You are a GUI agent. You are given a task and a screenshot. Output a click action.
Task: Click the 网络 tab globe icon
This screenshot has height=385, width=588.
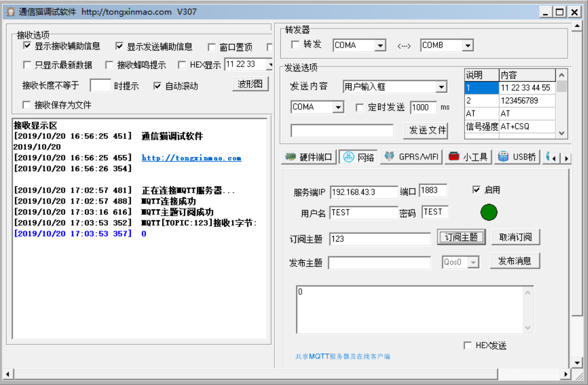click(348, 157)
